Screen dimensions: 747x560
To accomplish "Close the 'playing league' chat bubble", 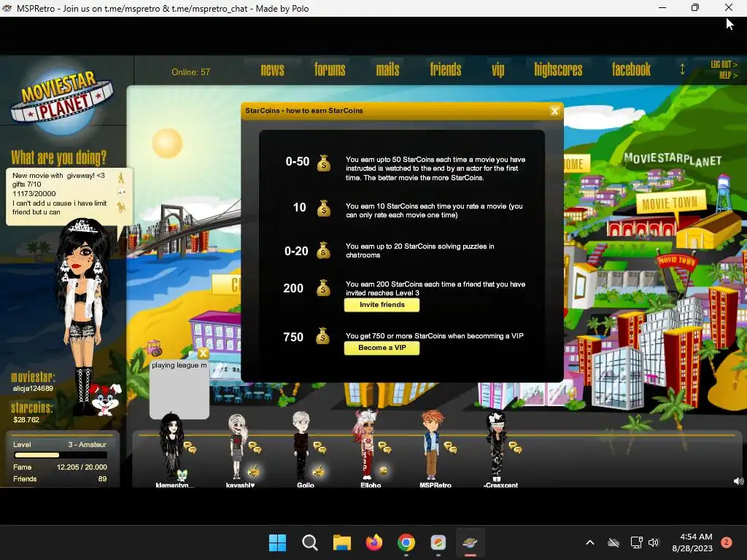I will click(x=203, y=354).
